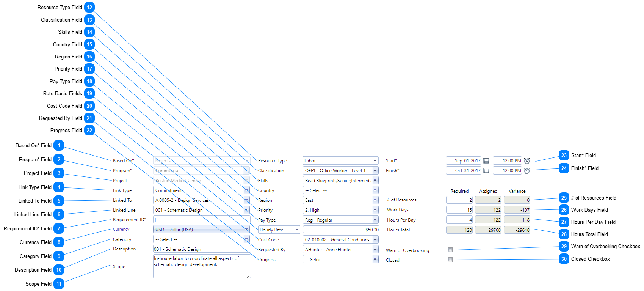This screenshot has width=644, height=291.
Task: Open the Resource Type dropdown showing Labor
Action: click(x=340, y=160)
